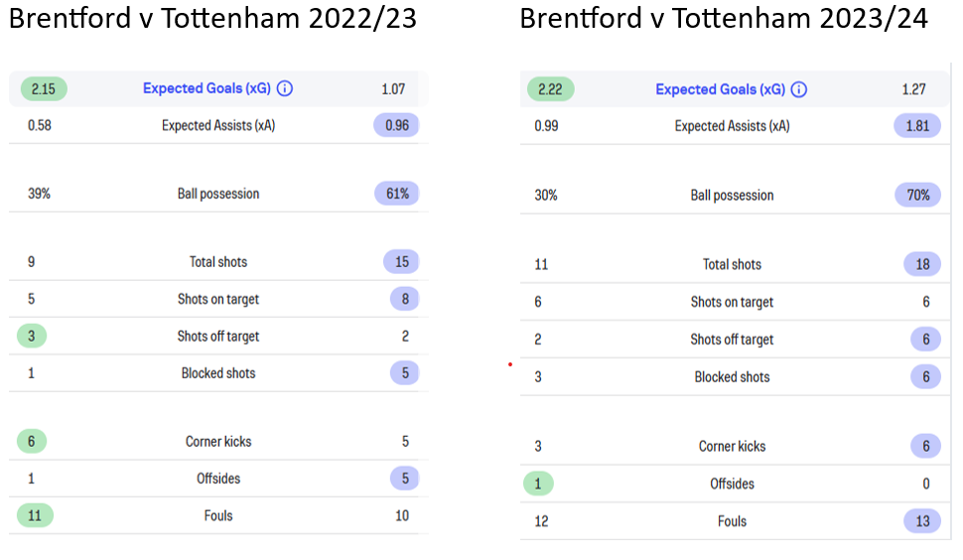Click the small red dot between the tables
This screenshot has width=963, height=560.
pyautogui.click(x=509, y=364)
